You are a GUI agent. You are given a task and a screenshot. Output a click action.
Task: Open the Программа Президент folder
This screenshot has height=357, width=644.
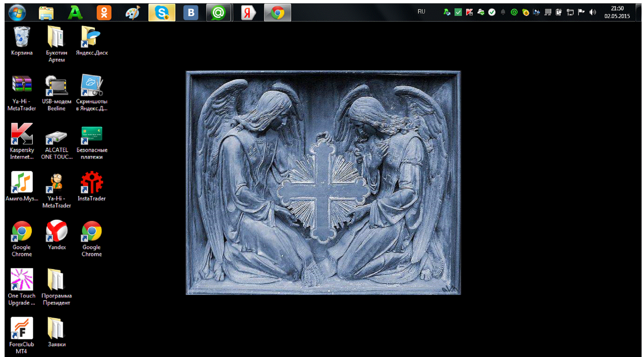coord(56,287)
